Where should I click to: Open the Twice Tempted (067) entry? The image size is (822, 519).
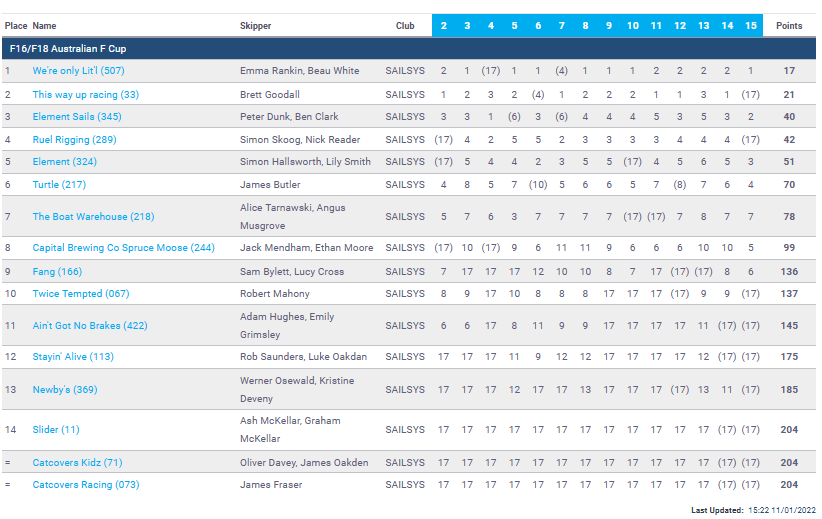[x=80, y=294]
